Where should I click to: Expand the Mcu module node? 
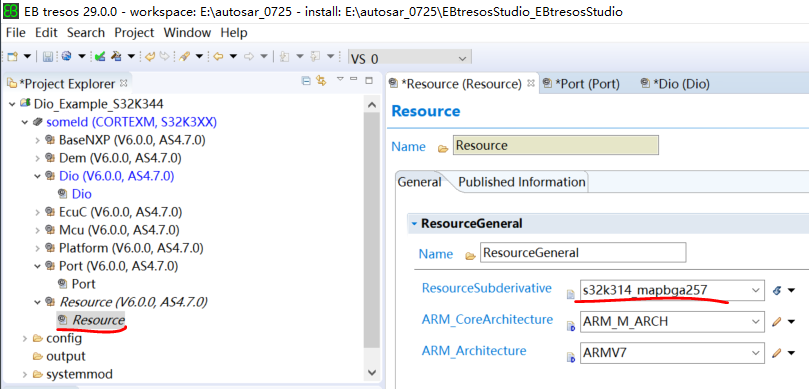click(37, 230)
